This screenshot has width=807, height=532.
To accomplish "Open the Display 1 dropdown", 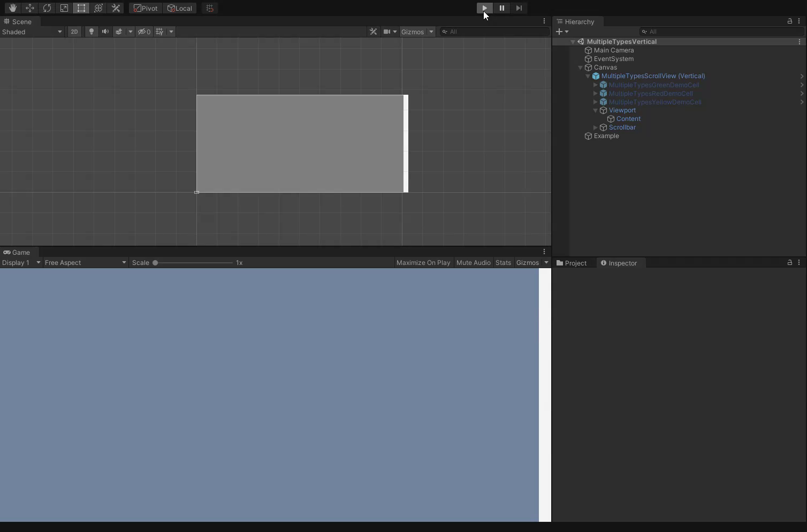I will click(21, 263).
